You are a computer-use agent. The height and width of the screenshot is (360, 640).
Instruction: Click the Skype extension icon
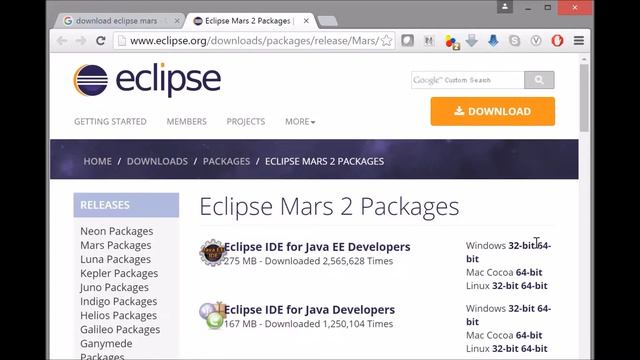[515, 41]
